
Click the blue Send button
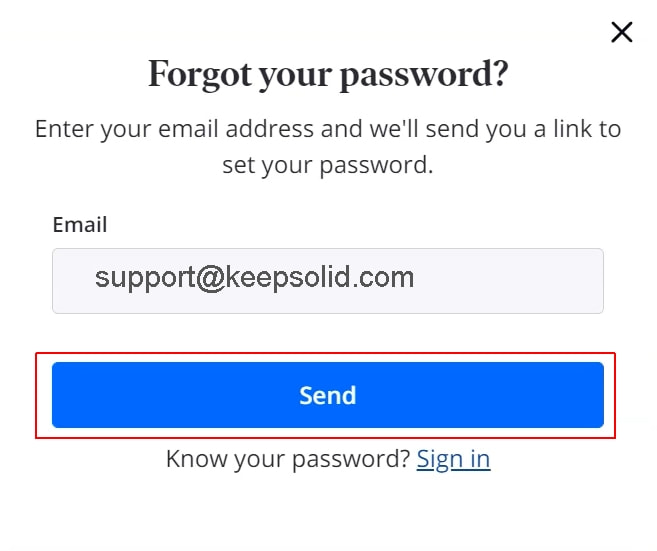[328, 395]
